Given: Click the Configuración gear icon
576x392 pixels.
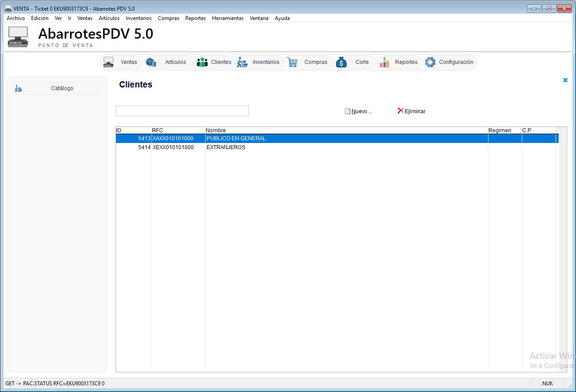Looking at the screenshot, I should pos(430,62).
